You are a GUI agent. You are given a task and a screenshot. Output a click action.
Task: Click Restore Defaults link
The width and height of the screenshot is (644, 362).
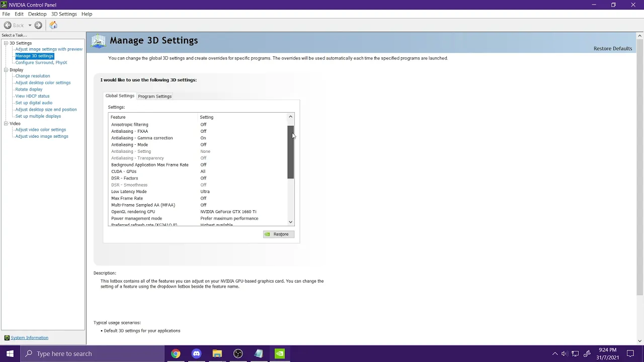click(x=612, y=48)
